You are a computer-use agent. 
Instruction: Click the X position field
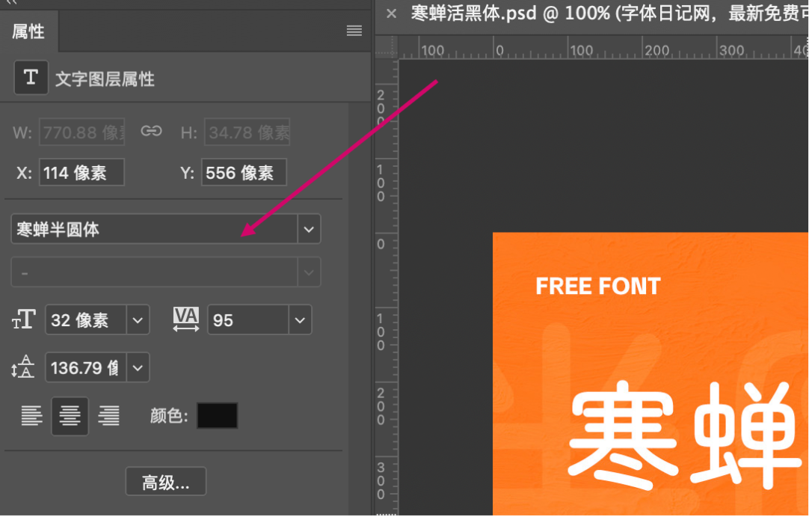pos(81,173)
